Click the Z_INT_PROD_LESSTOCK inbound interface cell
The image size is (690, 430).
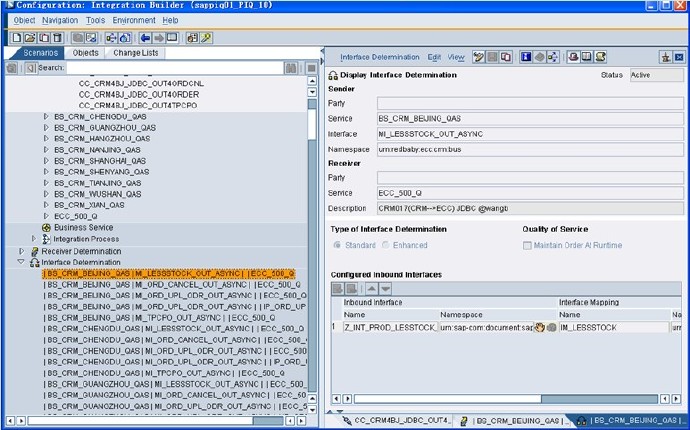pyautogui.click(x=391, y=327)
